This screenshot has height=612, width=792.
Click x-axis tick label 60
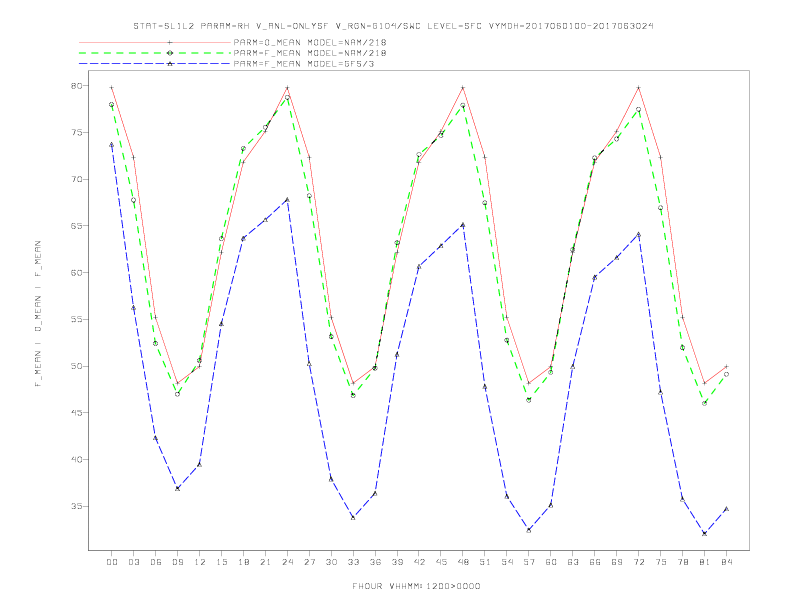point(551,562)
